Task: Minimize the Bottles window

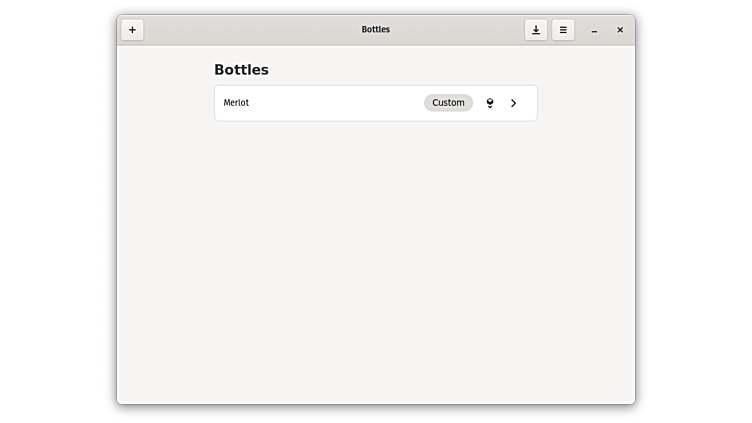Action: pyautogui.click(x=594, y=30)
